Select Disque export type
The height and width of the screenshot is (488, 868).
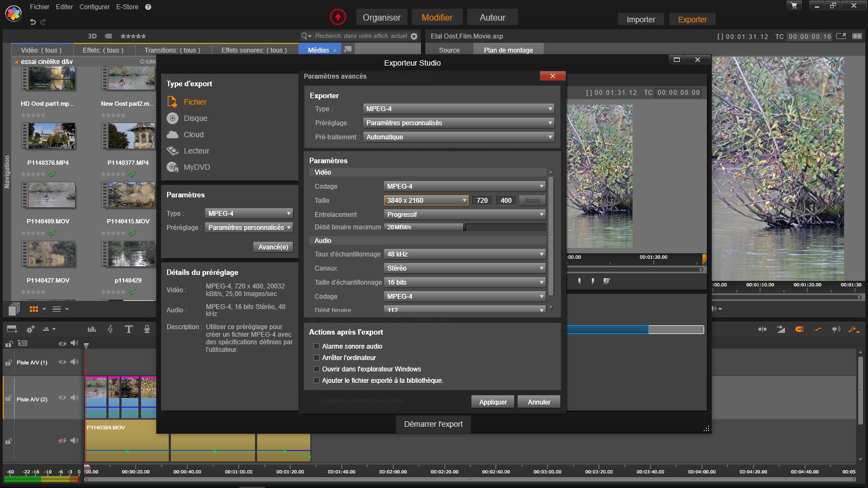click(x=195, y=118)
